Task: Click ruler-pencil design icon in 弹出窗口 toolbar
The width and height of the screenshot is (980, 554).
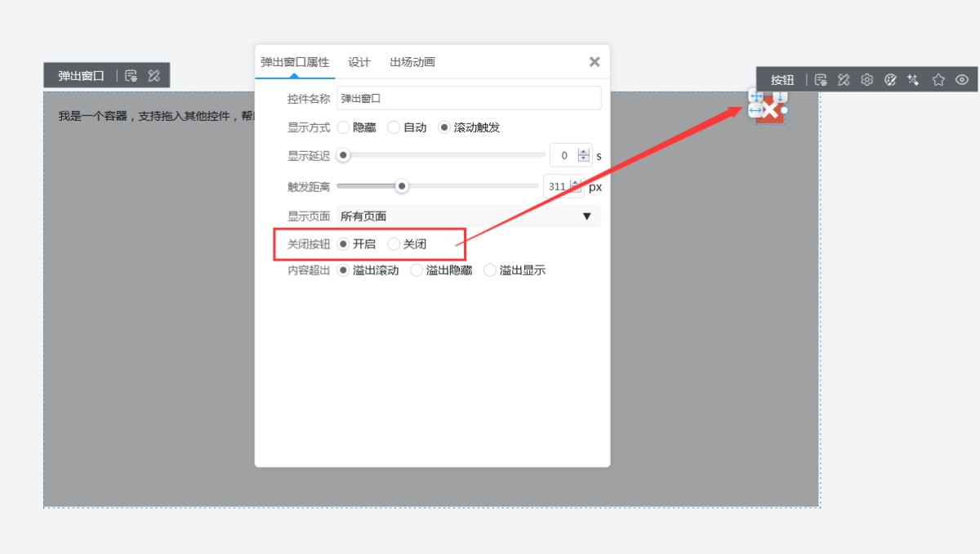Action: (x=154, y=76)
